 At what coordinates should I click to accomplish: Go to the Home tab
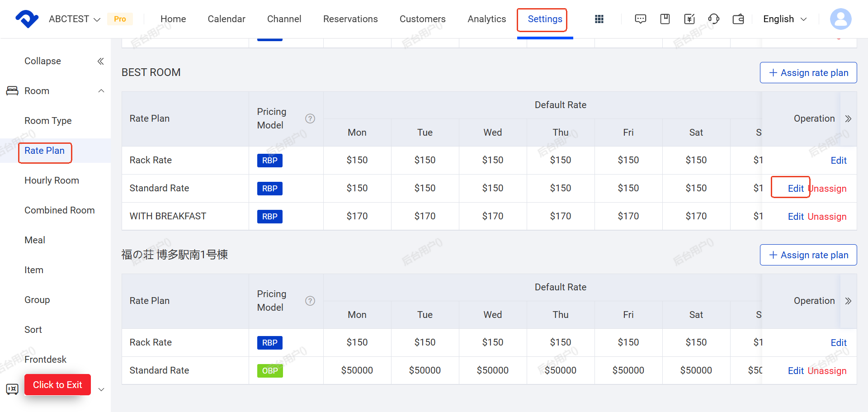173,19
